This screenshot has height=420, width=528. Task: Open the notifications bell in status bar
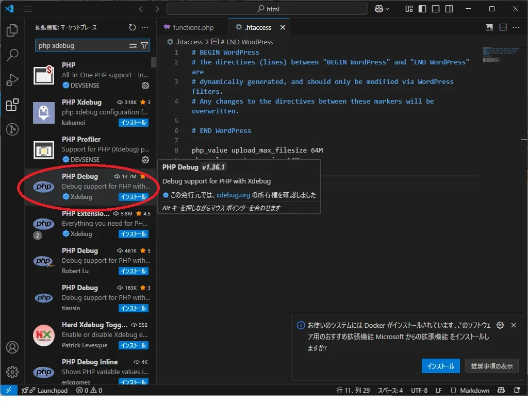(517, 390)
